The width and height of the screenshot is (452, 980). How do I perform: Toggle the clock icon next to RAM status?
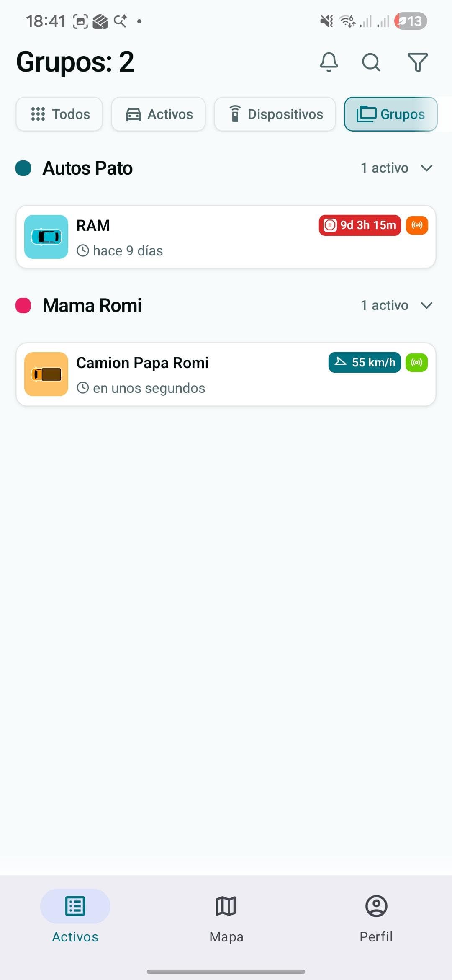pyautogui.click(x=83, y=250)
